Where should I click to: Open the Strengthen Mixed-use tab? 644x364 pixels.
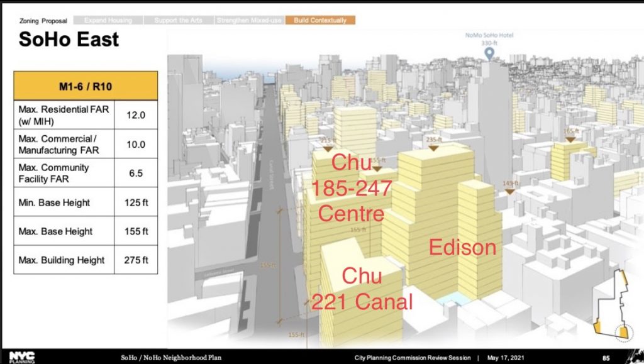click(249, 20)
